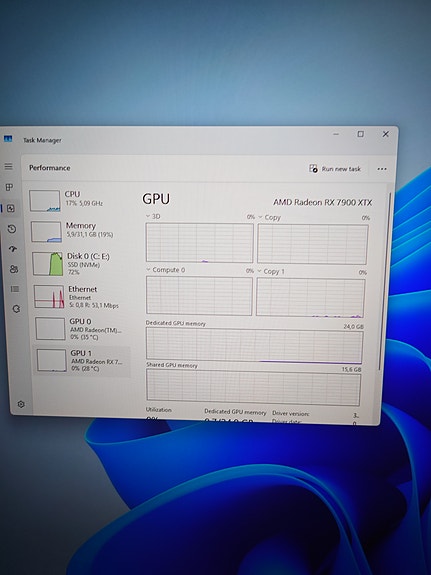Click the CPU usage thumbnail graph
431x575 pixels.
tap(45, 201)
